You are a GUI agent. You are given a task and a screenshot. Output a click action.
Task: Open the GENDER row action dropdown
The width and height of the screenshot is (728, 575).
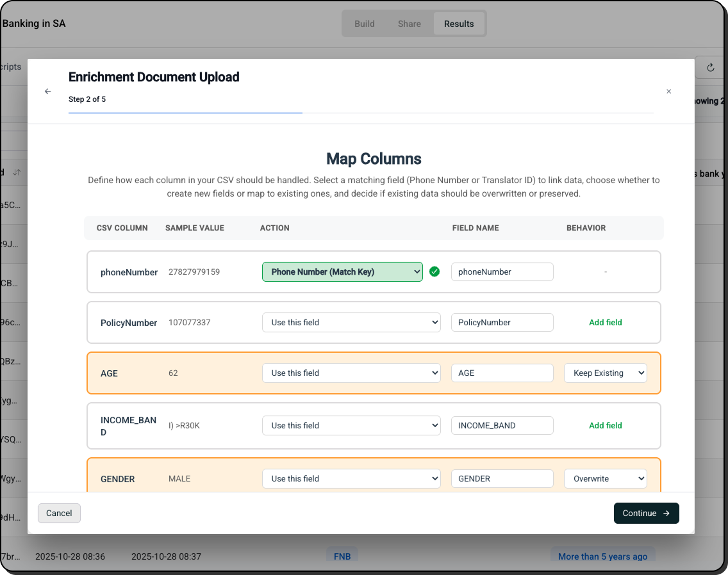351,478
